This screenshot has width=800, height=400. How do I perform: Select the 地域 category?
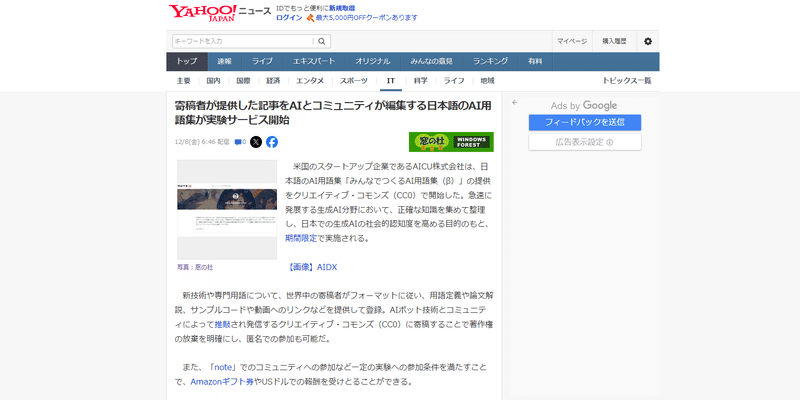[x=487, y=81]
